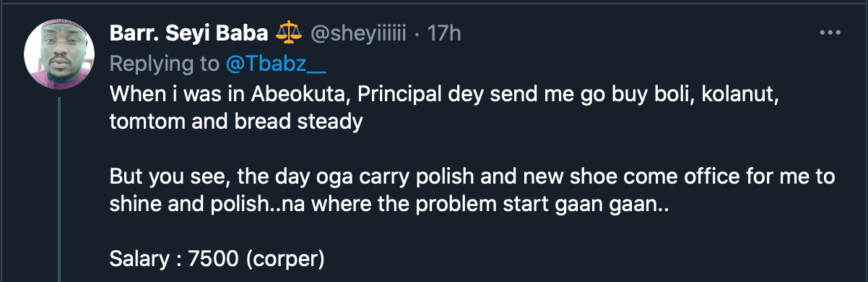Select the line 'tomtom and bread steady'
This screenshot has width=868, height=282.
point(235,121)
